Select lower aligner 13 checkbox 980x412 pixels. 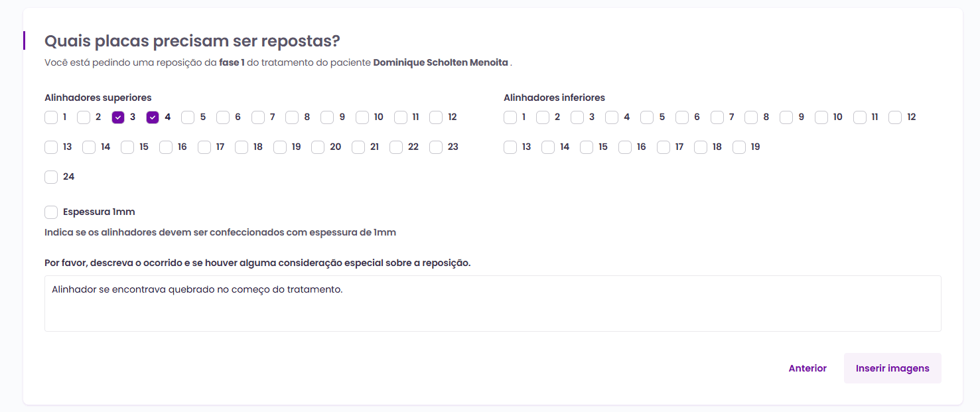point(510,147)
